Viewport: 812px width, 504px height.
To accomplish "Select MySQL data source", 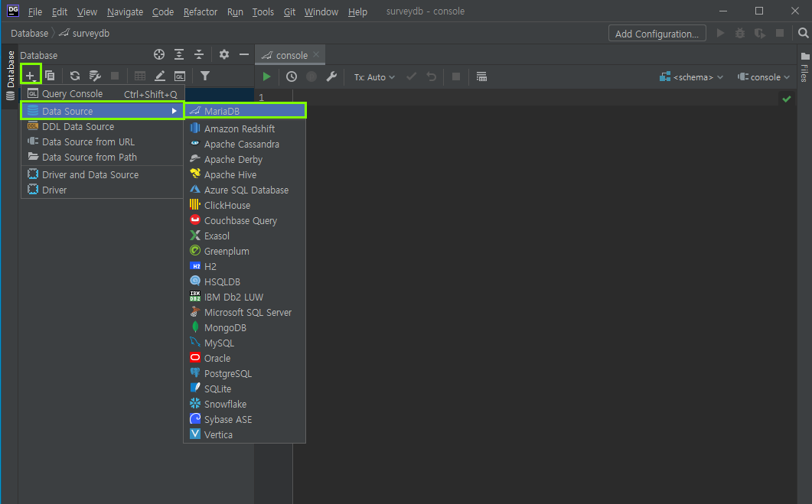I will point(245,343).
